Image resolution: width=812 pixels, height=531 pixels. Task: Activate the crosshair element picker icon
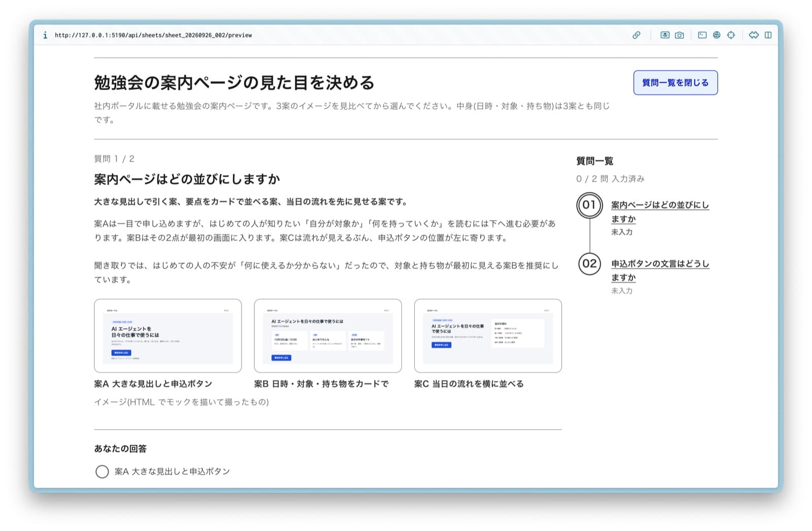pyautogui.click(x=731, y=35)
